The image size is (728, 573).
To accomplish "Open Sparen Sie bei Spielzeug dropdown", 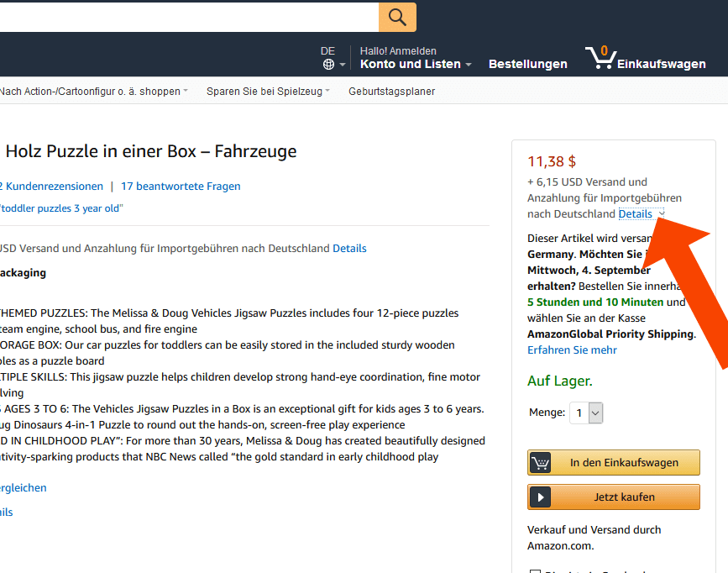I will pos(267,92).
